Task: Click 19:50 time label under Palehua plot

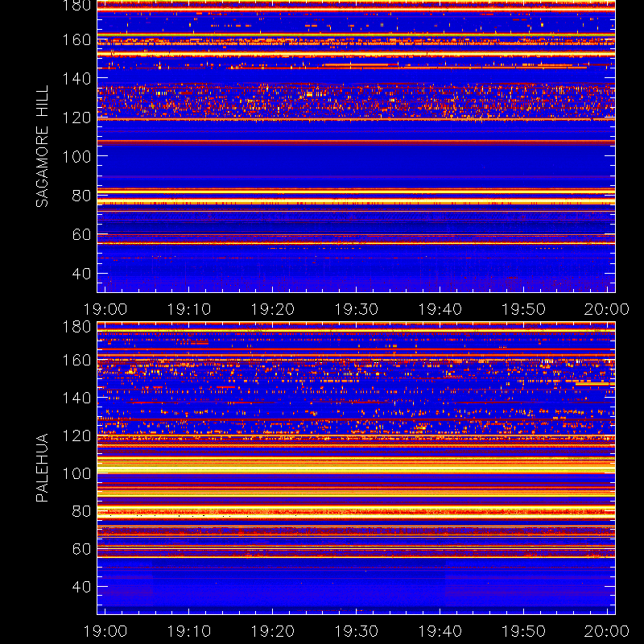Action: coord(524,631)
